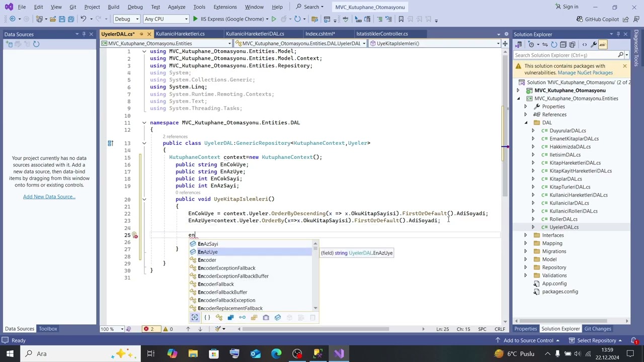Switch Solution Explorer views icon
The image size is (644, 362).
coord(519,44)
